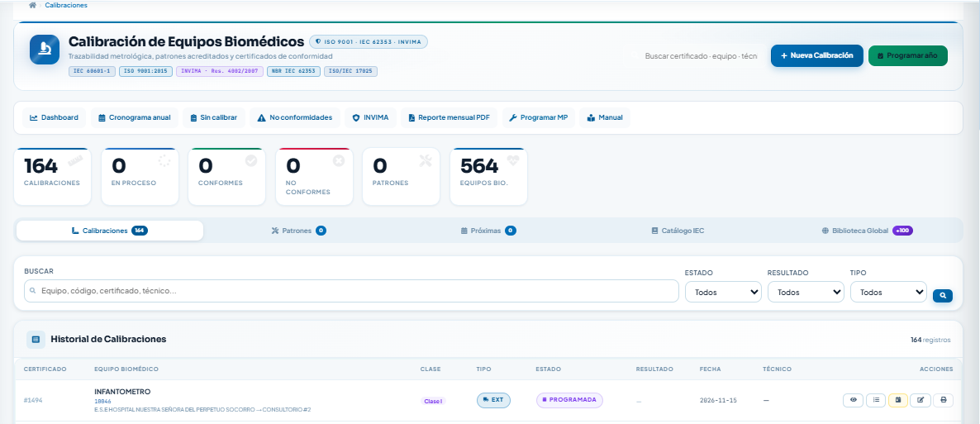Click the Programar año button

tap(907, 55)
